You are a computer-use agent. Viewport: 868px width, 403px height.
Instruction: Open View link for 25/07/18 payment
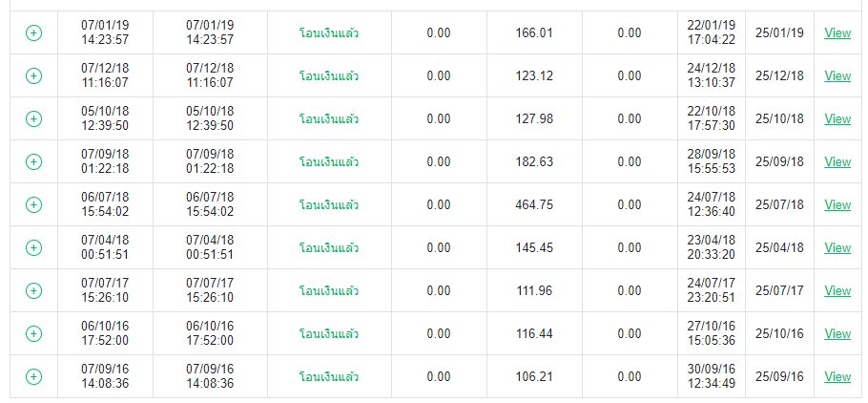pos(837,204)
